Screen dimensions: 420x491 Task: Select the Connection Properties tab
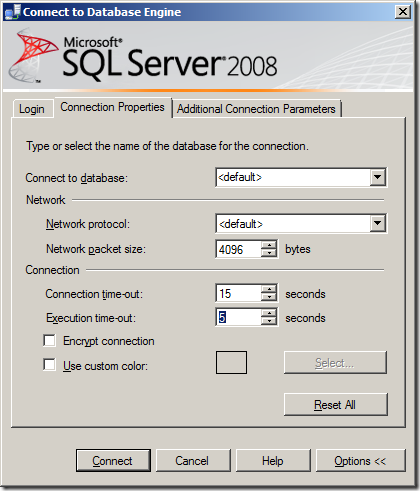pyautogui.click(x=113, y=107)
